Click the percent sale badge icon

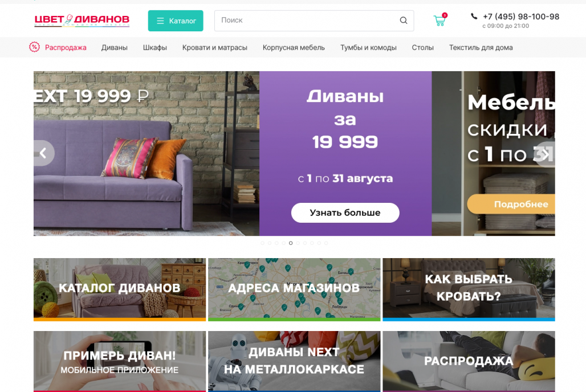click(x=34, y=47)
